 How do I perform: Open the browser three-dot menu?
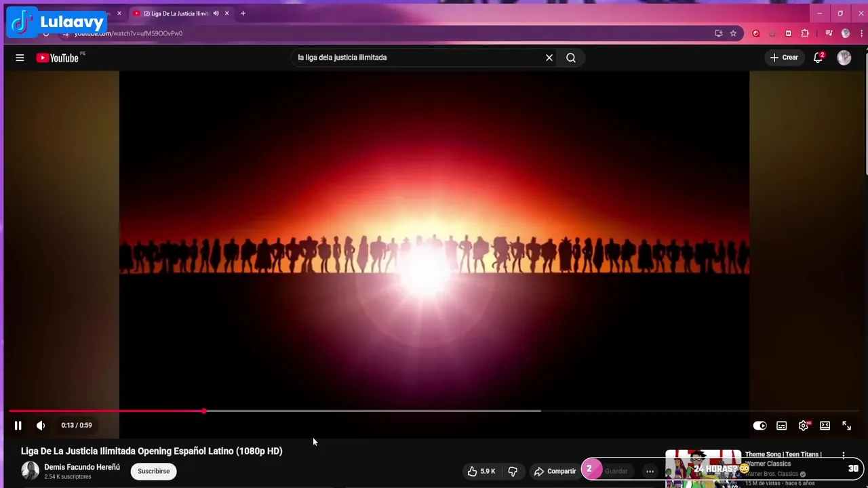click(x=861, y=33)
